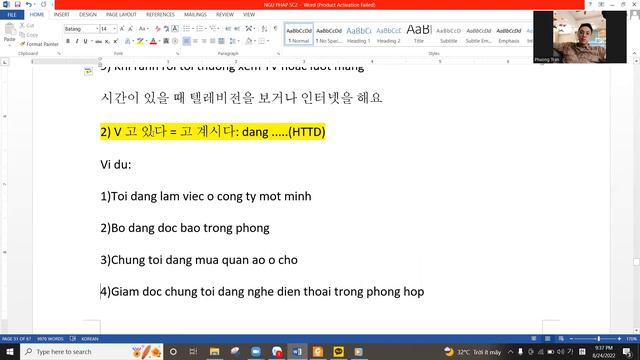The width and height of the screenshot is (640, 360).
Task: Click the Shrink Font icon
Action: point(130,29)
